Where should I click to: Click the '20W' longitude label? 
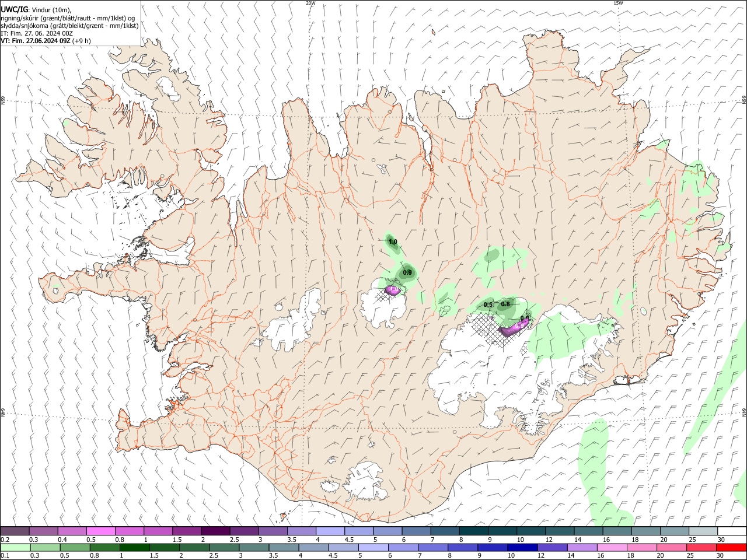click(310, 3)
